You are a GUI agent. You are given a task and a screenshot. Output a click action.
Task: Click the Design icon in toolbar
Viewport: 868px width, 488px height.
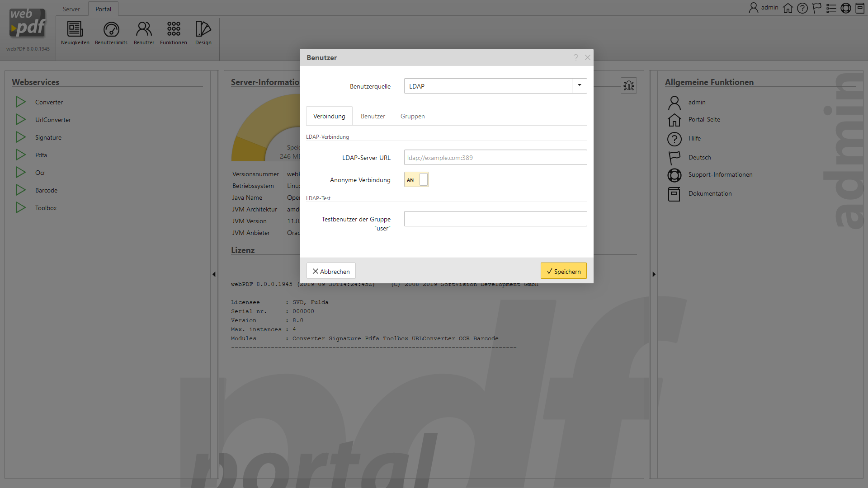[203, 29]
